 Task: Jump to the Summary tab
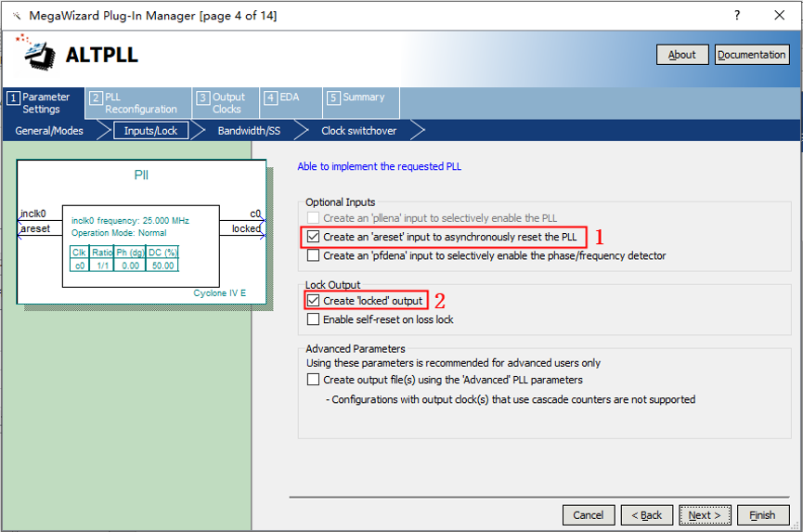(x=359, y=97)
